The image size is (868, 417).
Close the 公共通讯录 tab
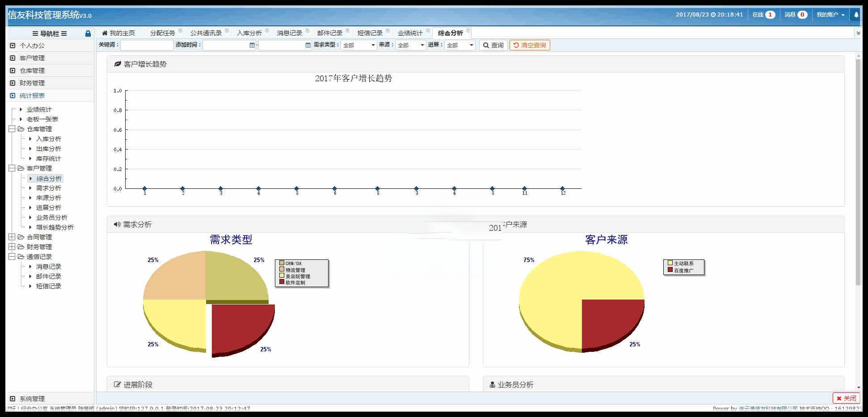[227, 30]
